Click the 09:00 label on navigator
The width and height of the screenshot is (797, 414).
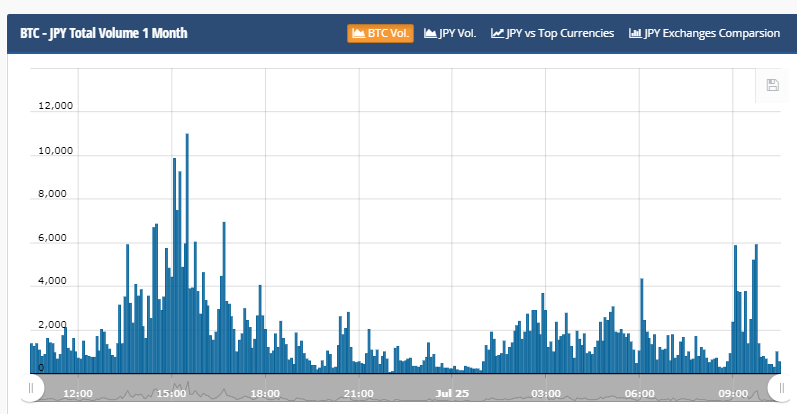pos(733,394)
